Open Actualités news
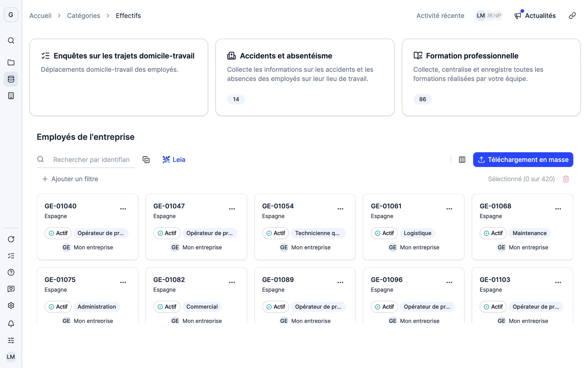This screenshot has height=368, width=588. coord(535,16)
